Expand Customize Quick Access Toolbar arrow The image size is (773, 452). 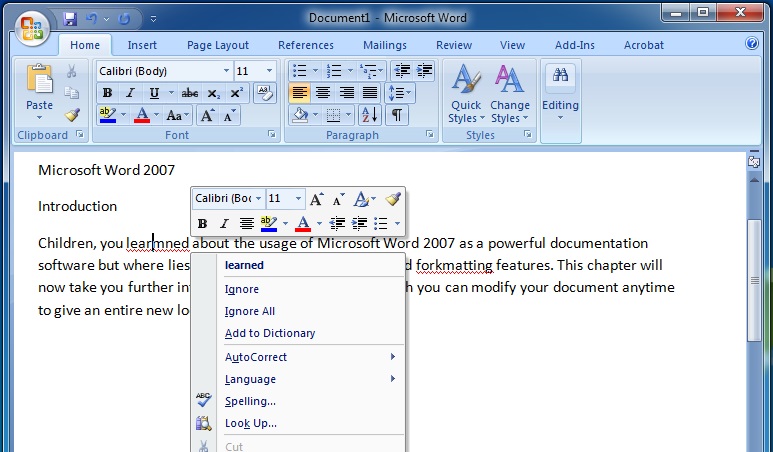153,19
